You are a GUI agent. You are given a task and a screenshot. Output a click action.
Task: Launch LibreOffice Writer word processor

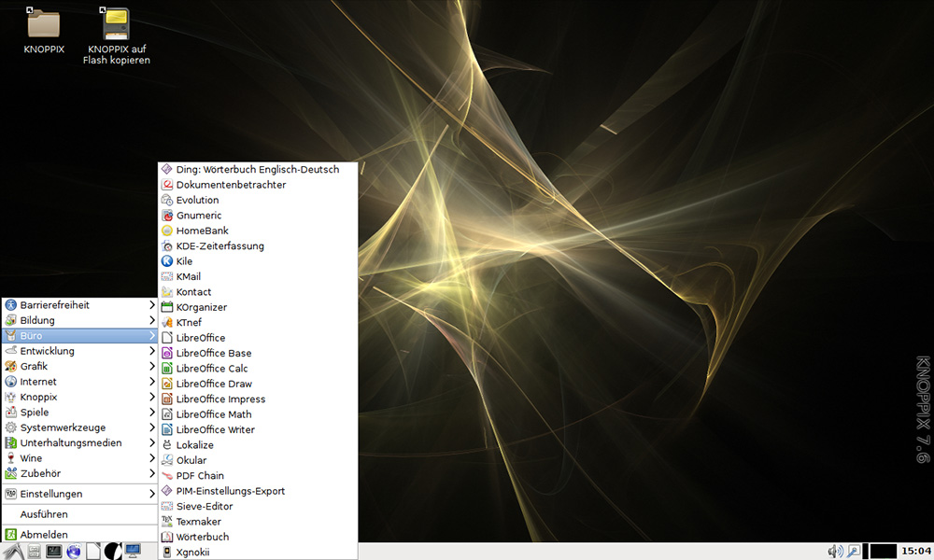(258, 429)
